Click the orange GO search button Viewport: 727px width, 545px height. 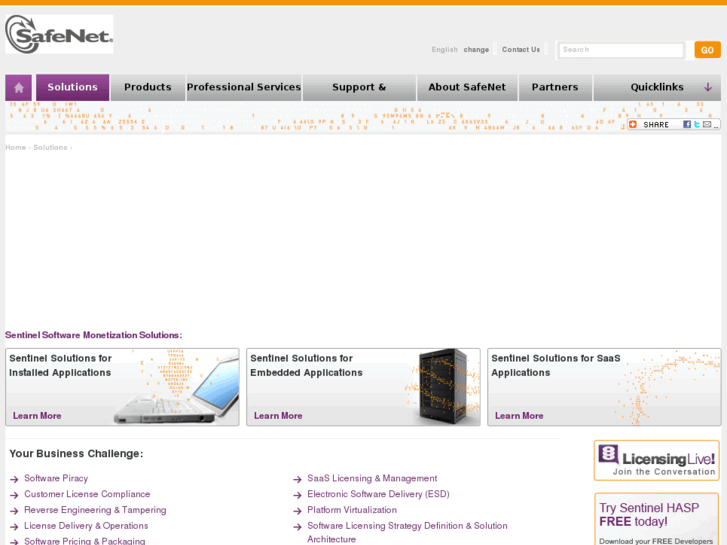coord(708,50)
